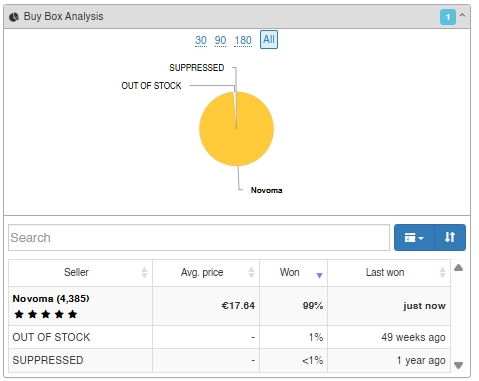
Task: Click the 1% won cell
Action: (x=294, y=337)
